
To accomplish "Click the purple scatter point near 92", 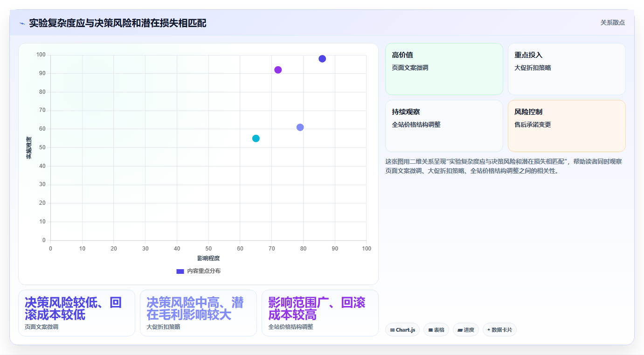I will [x=278, y=70].
